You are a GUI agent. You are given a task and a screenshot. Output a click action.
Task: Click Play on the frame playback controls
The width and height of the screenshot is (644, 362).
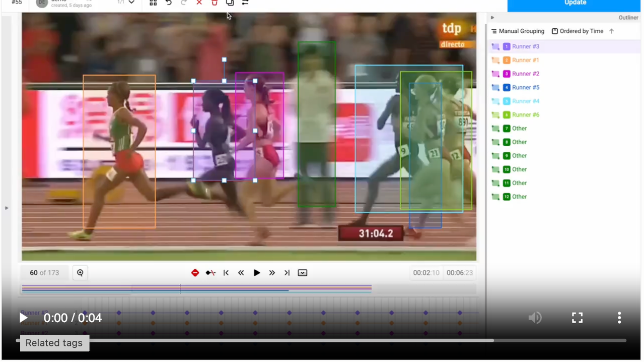(257, 272)
